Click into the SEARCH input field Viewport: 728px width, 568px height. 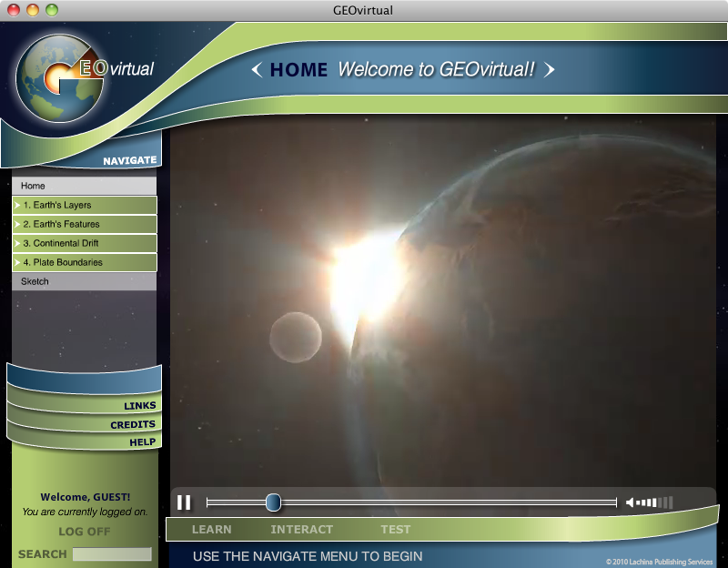pos(112,554)
